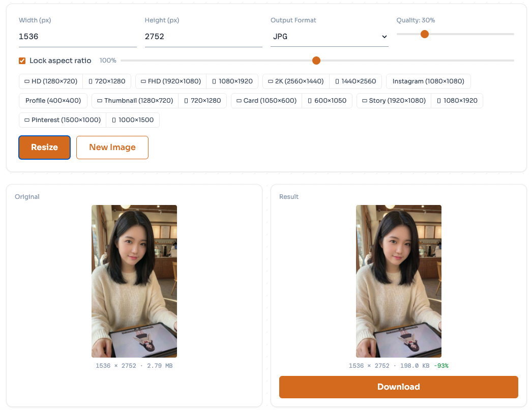
Task: Apply the 1080×1920 portrait preset
Action: click(x=232, y=81)
